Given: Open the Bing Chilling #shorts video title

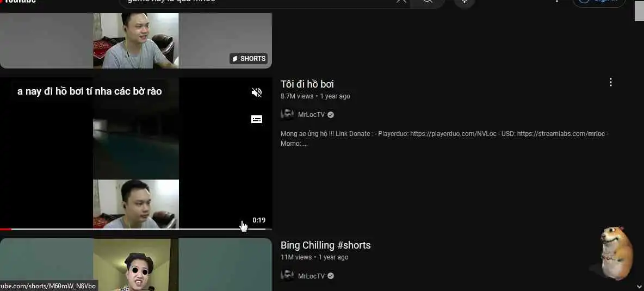Looking at the screenshot, I should click(326, 245).
